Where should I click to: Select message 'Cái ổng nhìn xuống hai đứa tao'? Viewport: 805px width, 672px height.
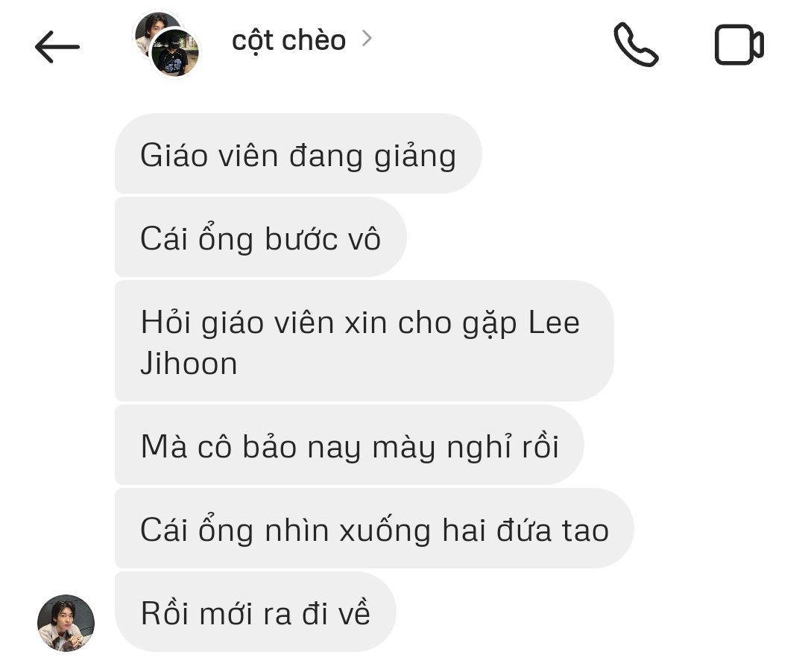click(374, 528)
